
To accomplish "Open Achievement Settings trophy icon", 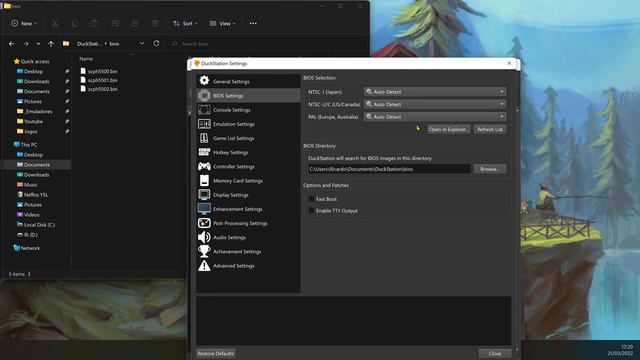I will click(204, 251).
